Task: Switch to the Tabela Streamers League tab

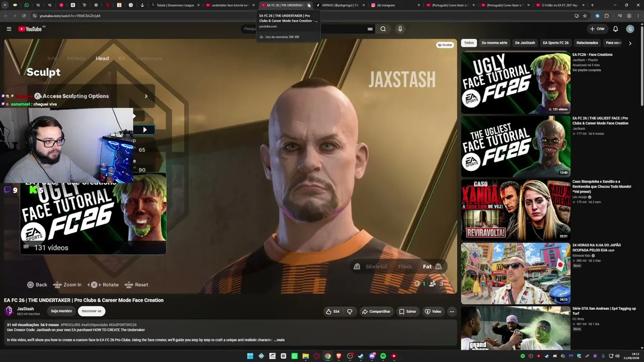Action: coord(174,5)
